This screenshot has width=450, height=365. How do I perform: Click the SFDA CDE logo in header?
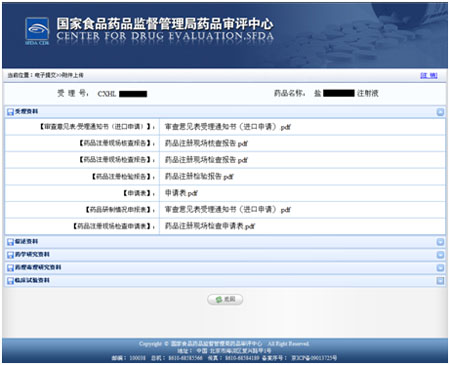point(37,31)
